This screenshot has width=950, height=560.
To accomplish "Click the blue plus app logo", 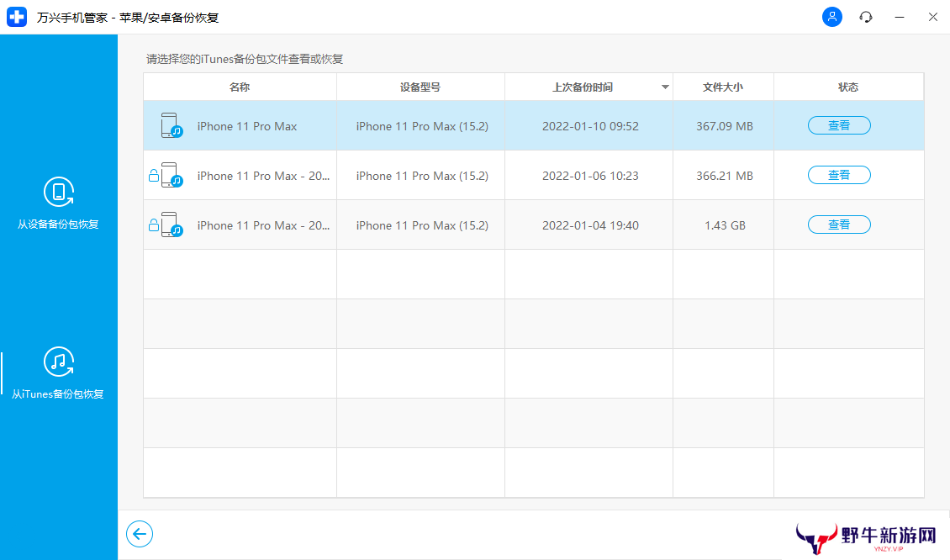I will coord(17,17).
